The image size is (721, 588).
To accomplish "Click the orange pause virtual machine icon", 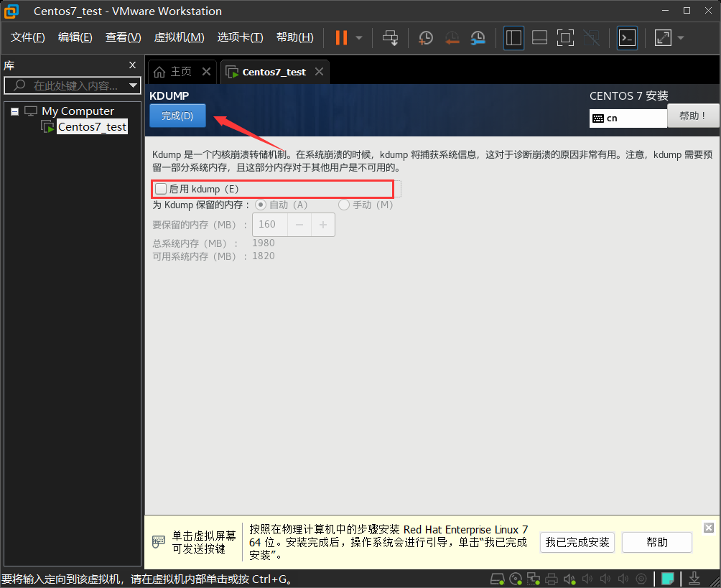I will [341, 37].
